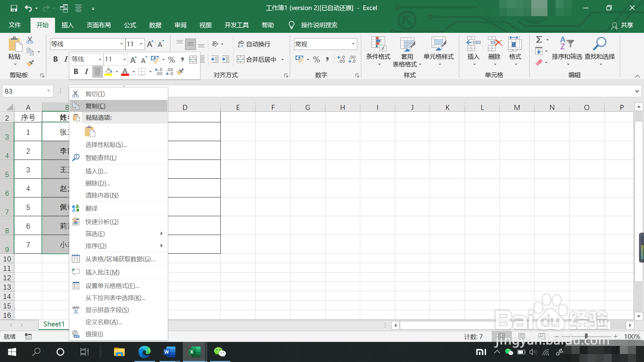Click the Conditional Formatting icon

378,44
